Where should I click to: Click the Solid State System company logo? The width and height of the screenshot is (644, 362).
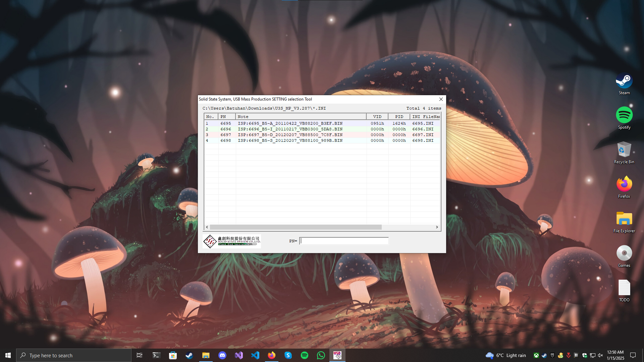(231, 241)
